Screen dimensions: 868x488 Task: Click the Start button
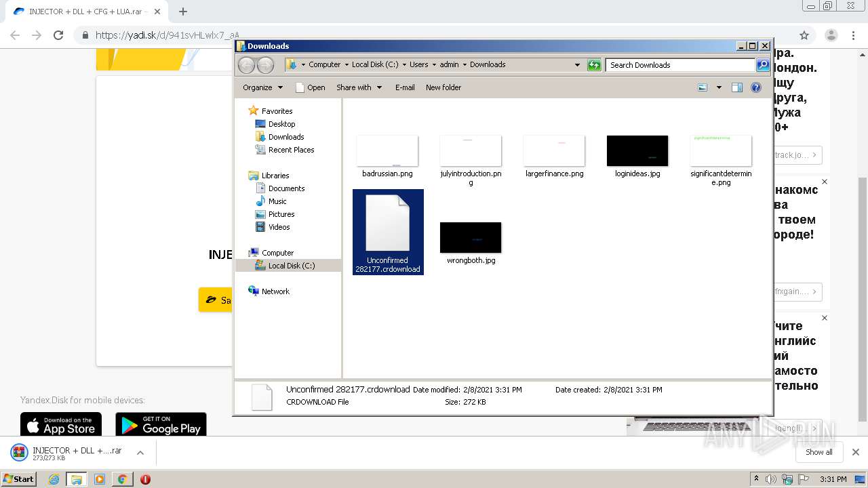tap(18, 479)
